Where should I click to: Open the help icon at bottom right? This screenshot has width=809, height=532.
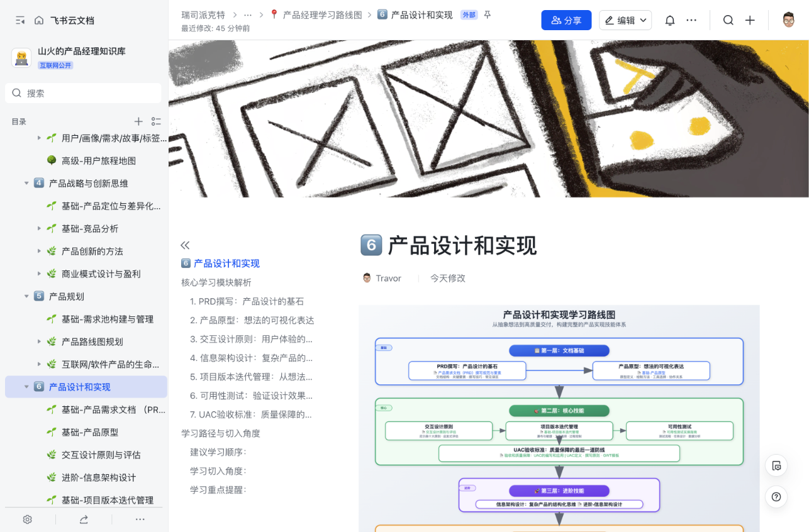click(x=776, y=497)
